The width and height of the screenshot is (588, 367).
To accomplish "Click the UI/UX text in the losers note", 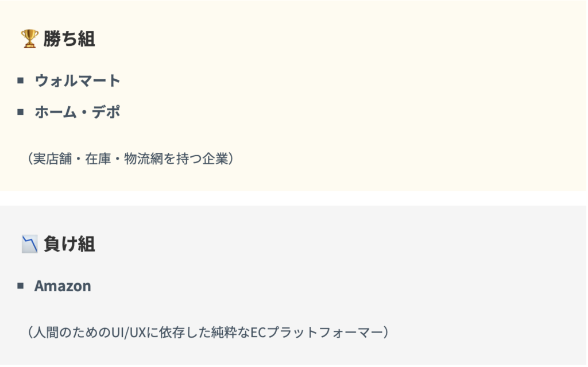I will (126, 332).
